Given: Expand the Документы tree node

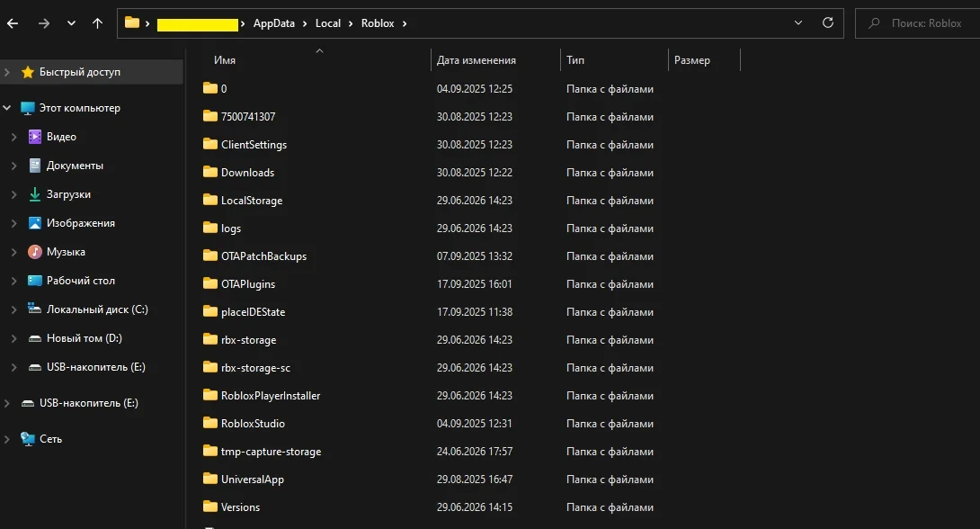Looking at the screenshot, I should 13,165.
